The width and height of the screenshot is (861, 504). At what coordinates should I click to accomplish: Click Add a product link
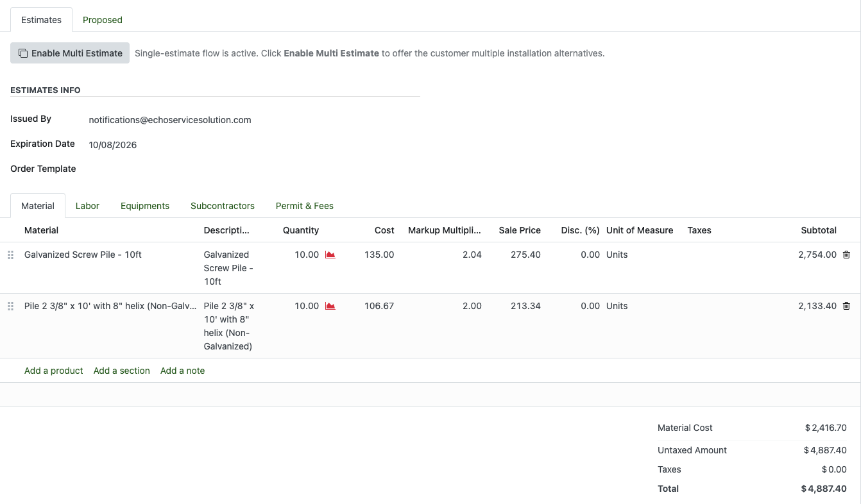coord(54,371)
